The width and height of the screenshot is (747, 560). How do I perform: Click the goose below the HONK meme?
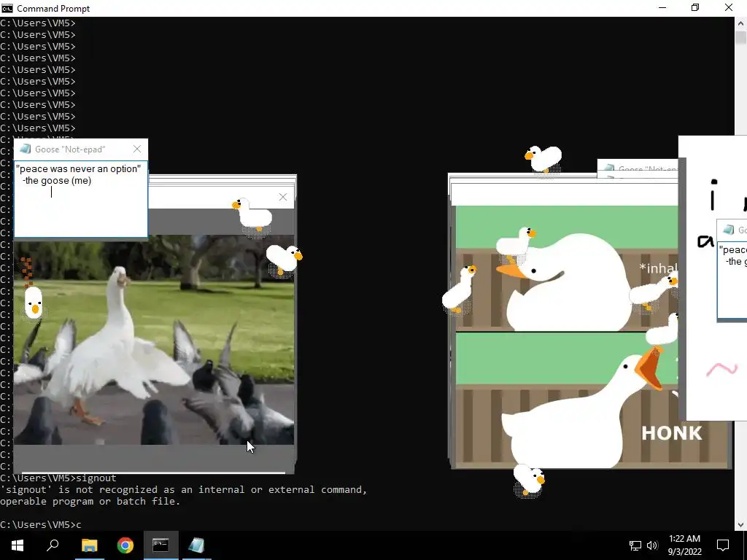point(529,481)
